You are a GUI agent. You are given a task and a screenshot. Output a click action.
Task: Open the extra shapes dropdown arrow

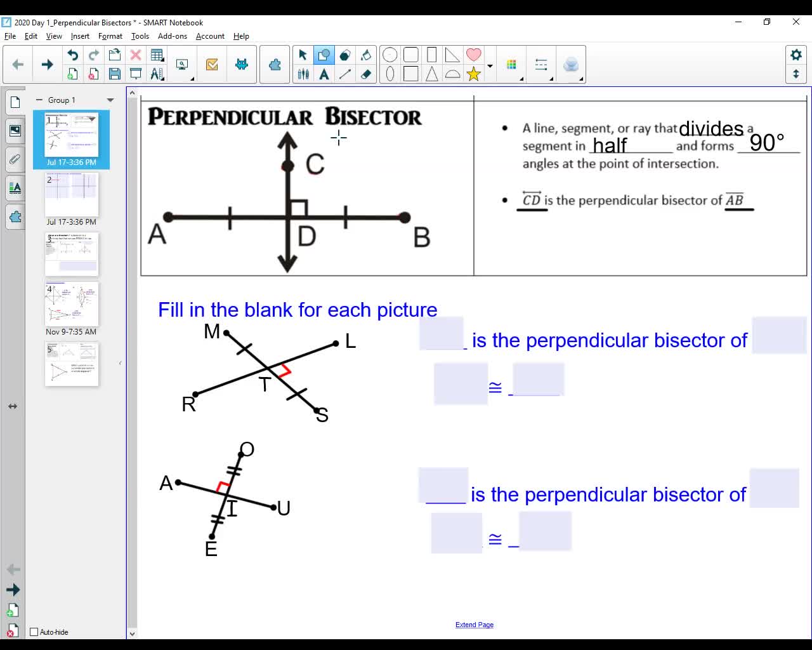point(489,64)
